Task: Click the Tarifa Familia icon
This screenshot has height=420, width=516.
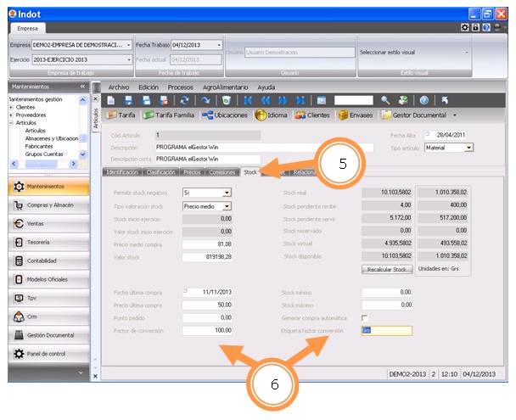Action: 149,115
